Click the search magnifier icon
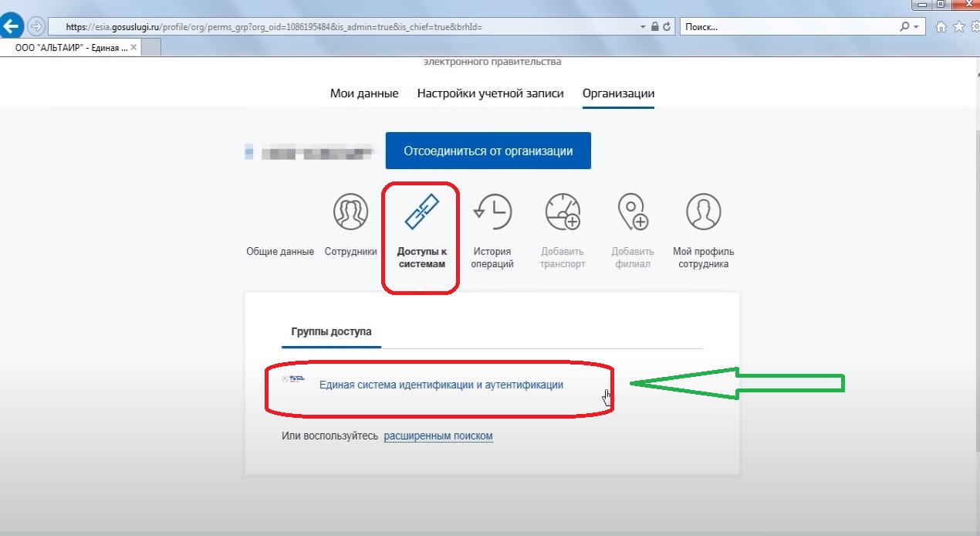 [905, 26]
